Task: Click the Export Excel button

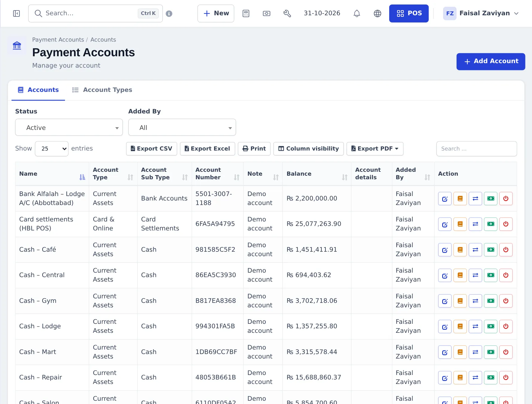Action: (x=207, y=149)
